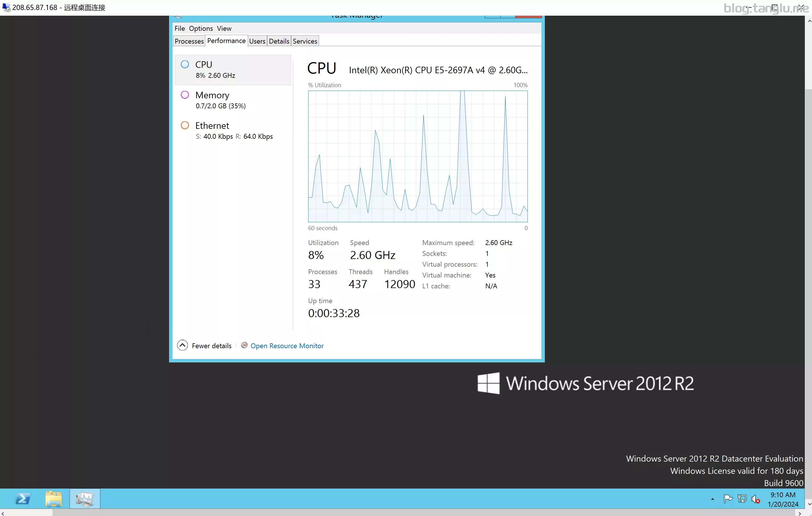The image size is (812, 516).
Task: Switch to the Users tab
Action: (x=257, y=41)
